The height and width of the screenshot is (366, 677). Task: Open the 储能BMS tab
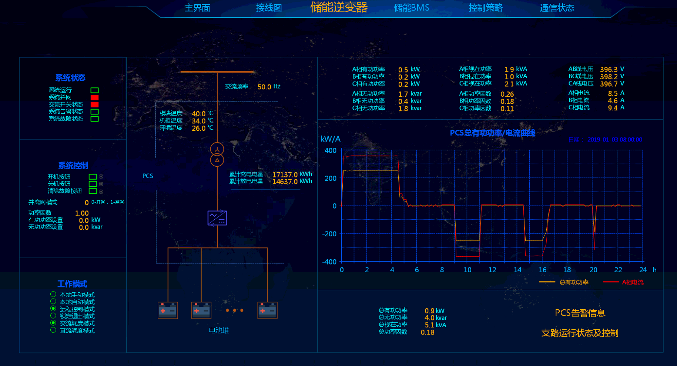coord(411,8)
